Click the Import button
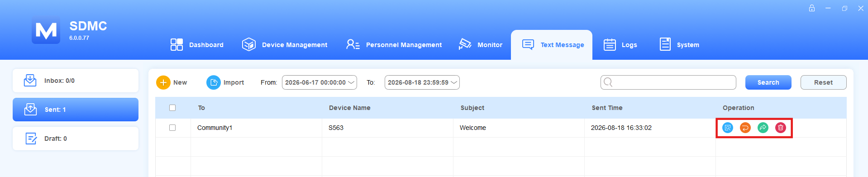 225,82
